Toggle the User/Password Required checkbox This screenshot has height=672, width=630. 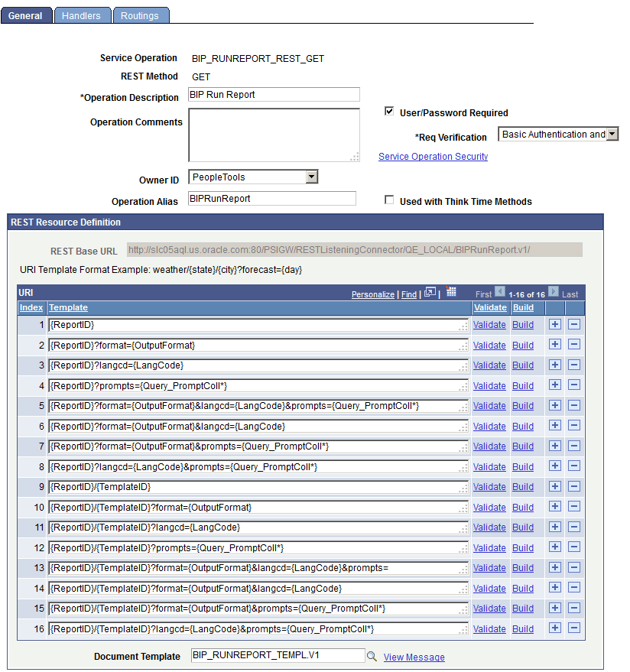point(389,112)
